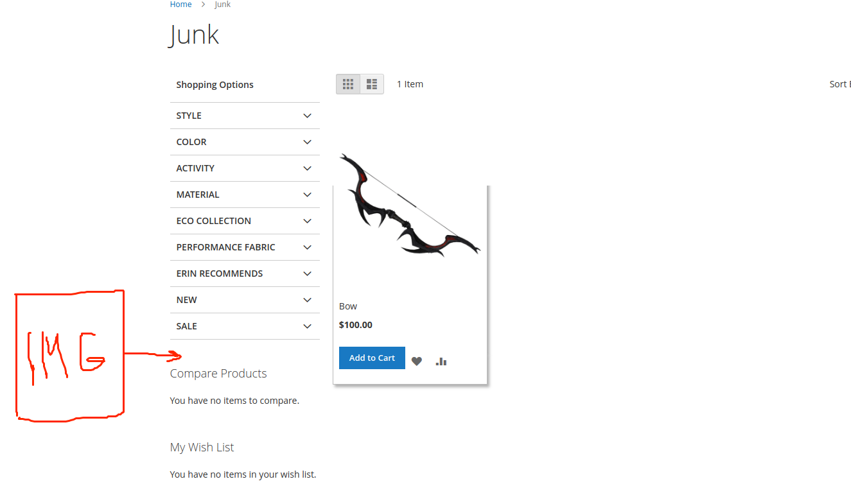Click the Shopping Options heading
851x504 pixels.
pyautogui.click(x=215, y=85)
